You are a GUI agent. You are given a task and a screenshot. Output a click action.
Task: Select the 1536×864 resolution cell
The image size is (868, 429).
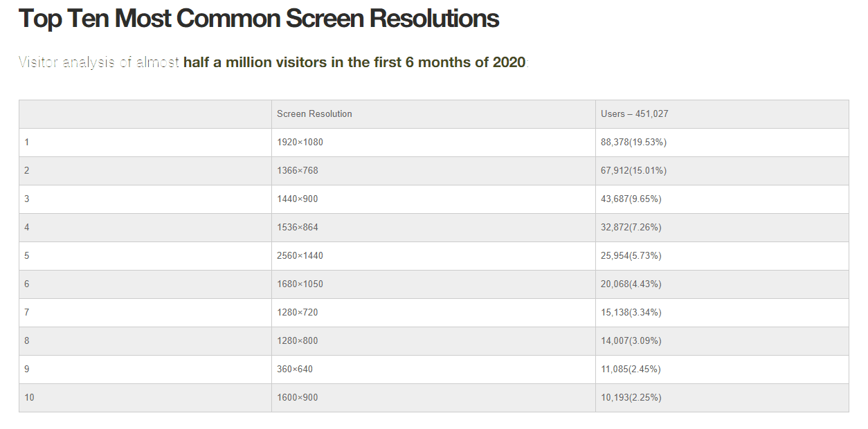[433, 228]
